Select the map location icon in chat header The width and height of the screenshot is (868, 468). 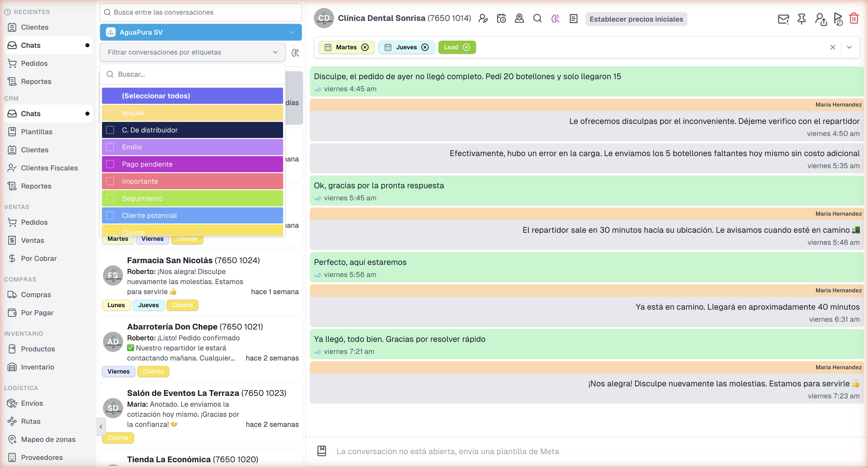pyautogui.click(x=519, y=19)
